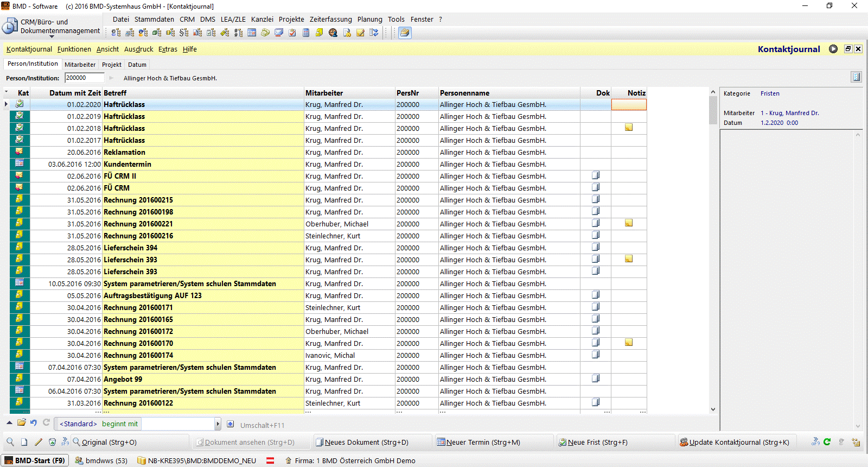Expand the filter field dropdown arrow

pyautogui.click(x=218, y=424)
